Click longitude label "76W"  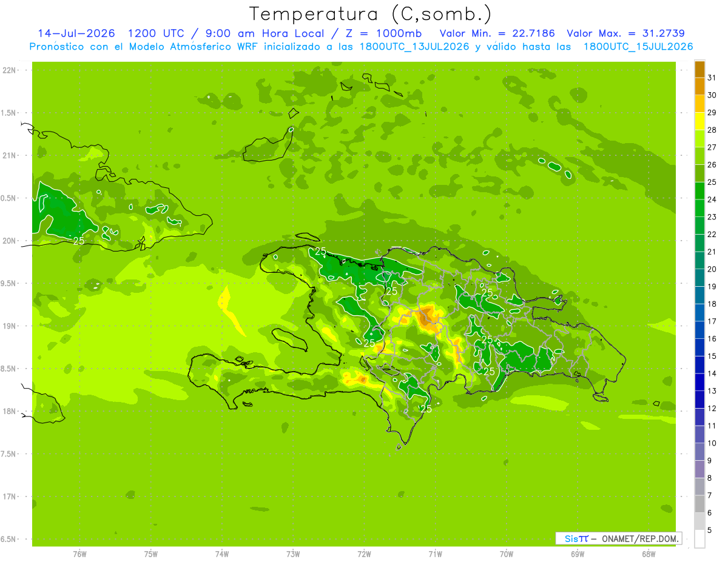(x=79, y=554)
